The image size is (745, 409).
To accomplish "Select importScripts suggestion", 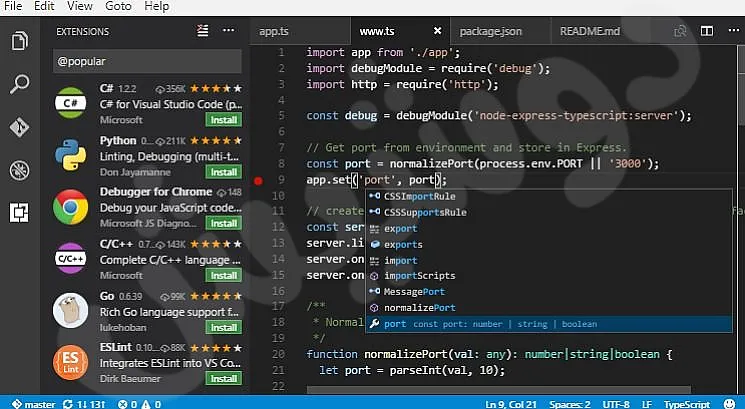I will click(549, 276).
